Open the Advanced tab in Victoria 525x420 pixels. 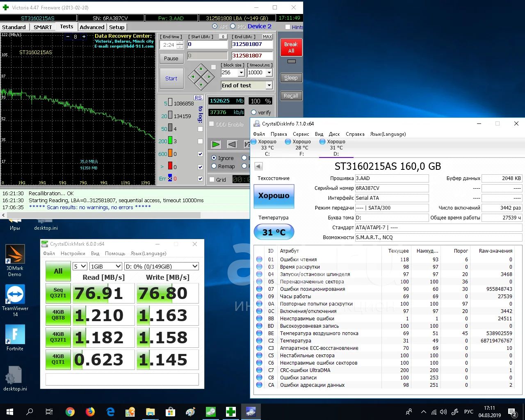[92, 27]
